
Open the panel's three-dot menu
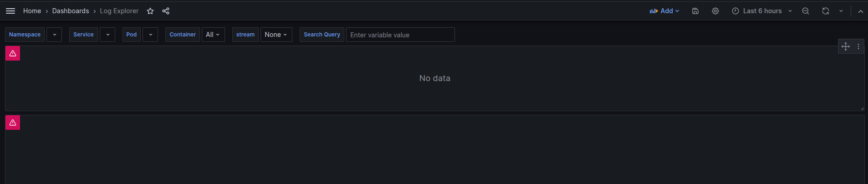858,46
